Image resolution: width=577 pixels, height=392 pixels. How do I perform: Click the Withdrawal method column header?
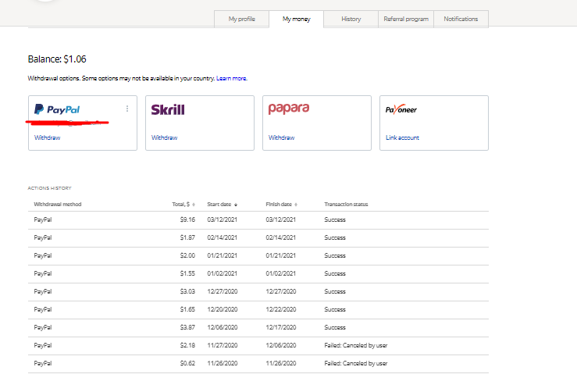58,205
